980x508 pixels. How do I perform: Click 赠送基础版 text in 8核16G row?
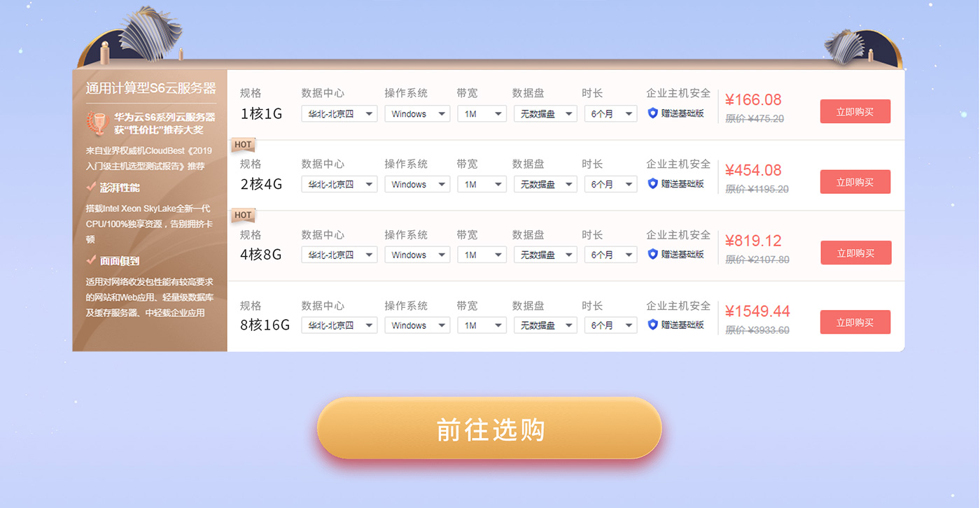click(x=682, y=325)
